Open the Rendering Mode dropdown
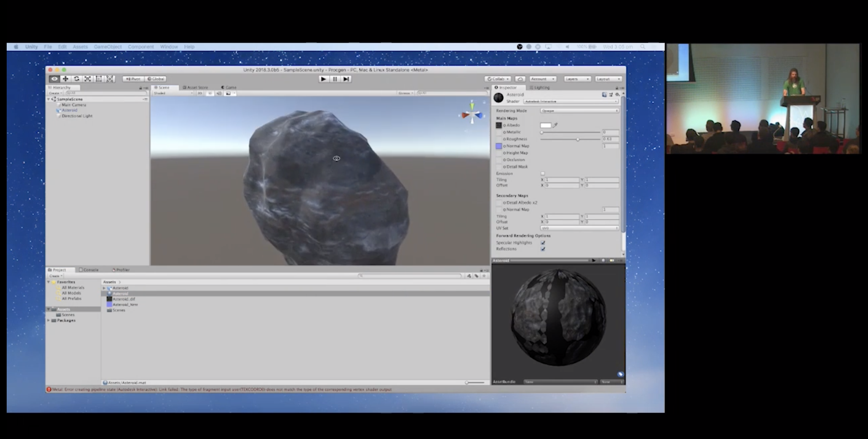The width and height of the screenshot is (868, 439). coord(579,110)
